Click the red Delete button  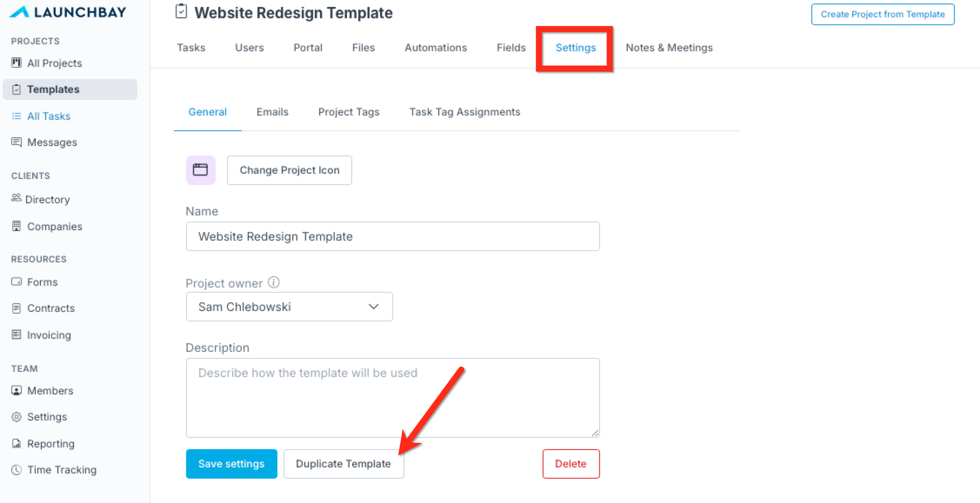click(571, 463)
